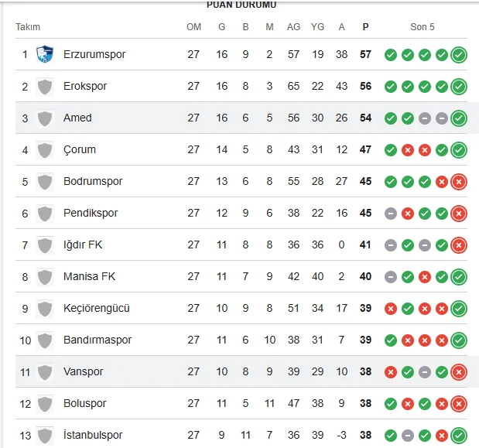Click Vanspor's latest match loss icon
479x448 pixels.
pos(459,371)
